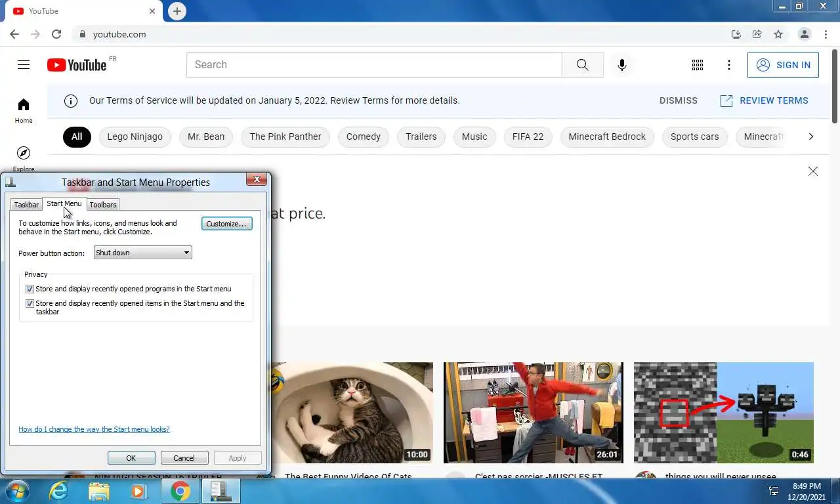Open the YouTube apps grid icon

[698, 65]
